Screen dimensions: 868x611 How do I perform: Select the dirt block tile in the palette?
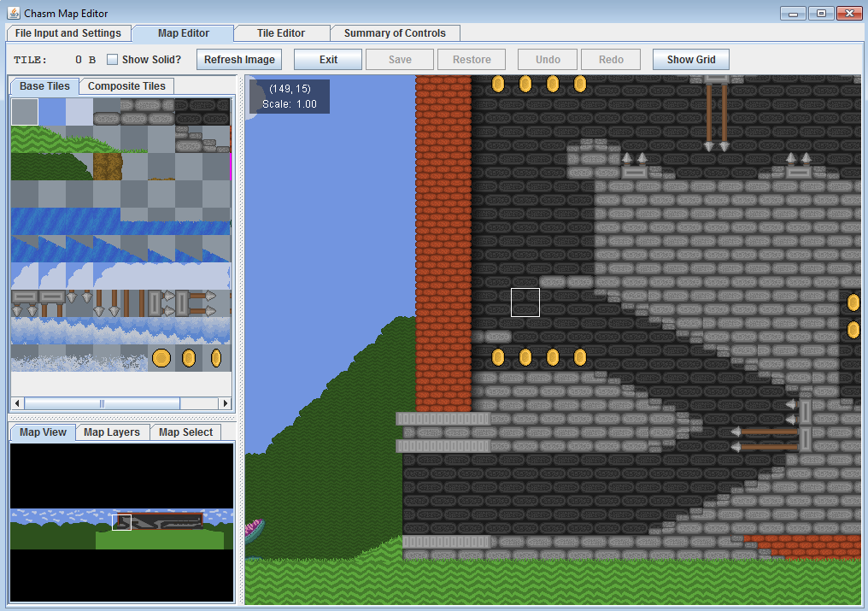[x=107, y=165]
